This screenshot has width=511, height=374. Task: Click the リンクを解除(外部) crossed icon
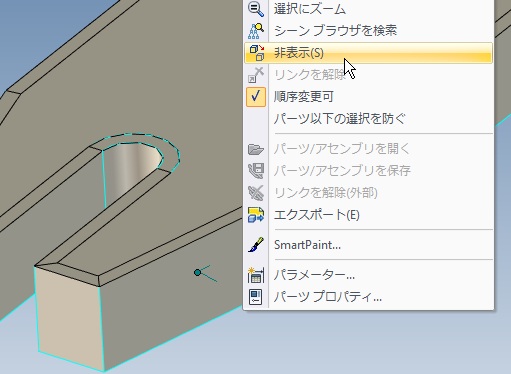pos(256,193)
